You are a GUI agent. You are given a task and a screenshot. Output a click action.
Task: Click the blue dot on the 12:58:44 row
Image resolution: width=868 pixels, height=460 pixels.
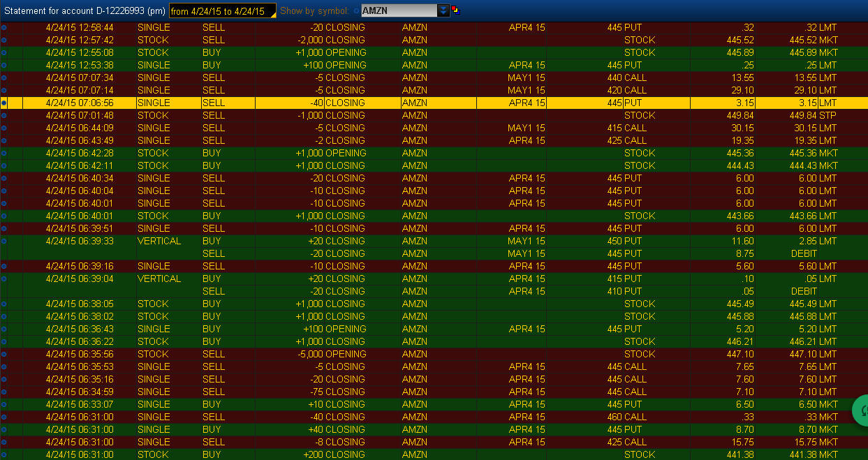(x=3, y=28)
